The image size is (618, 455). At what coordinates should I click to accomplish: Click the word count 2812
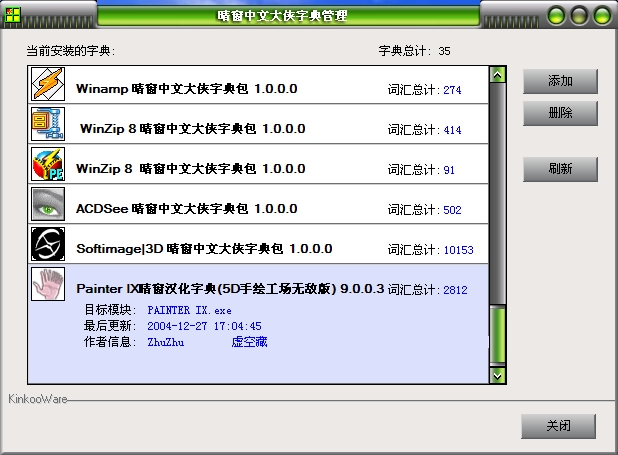point(455,290)
